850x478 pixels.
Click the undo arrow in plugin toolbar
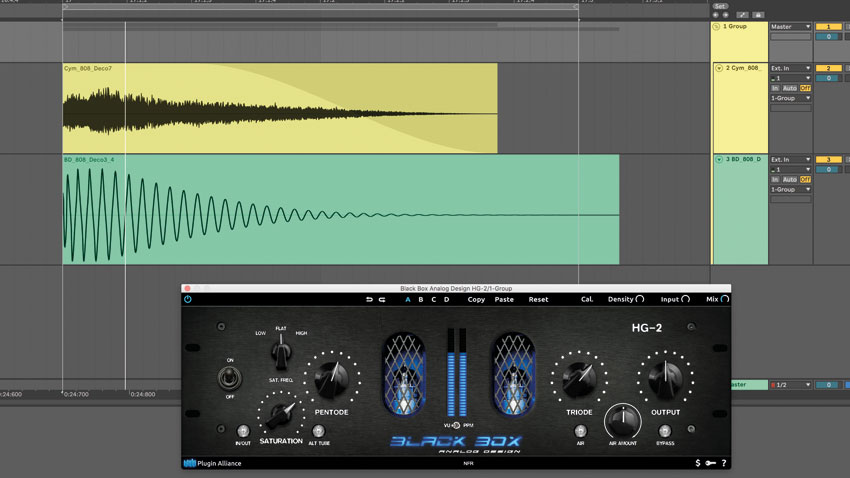point(369,299)
